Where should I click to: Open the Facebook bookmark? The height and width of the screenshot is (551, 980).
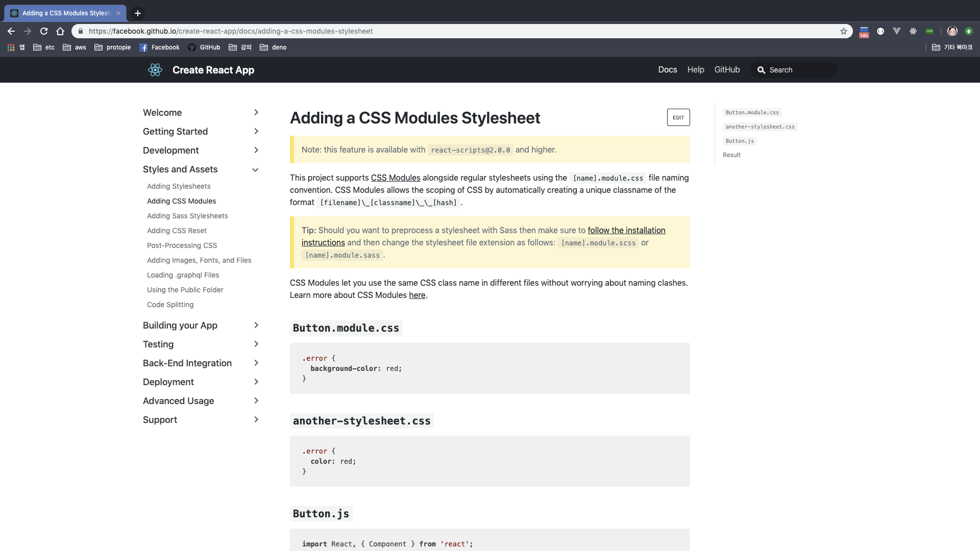coord(159,47)
